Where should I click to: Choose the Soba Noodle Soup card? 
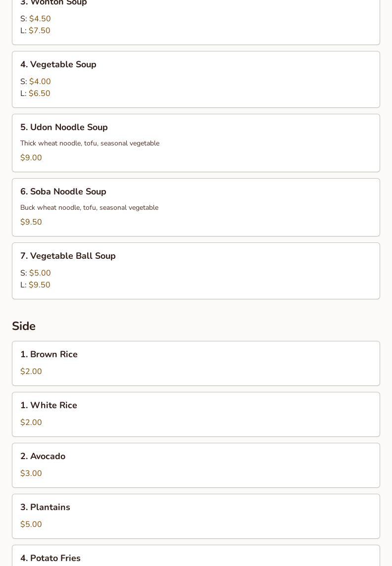point(196,207)
